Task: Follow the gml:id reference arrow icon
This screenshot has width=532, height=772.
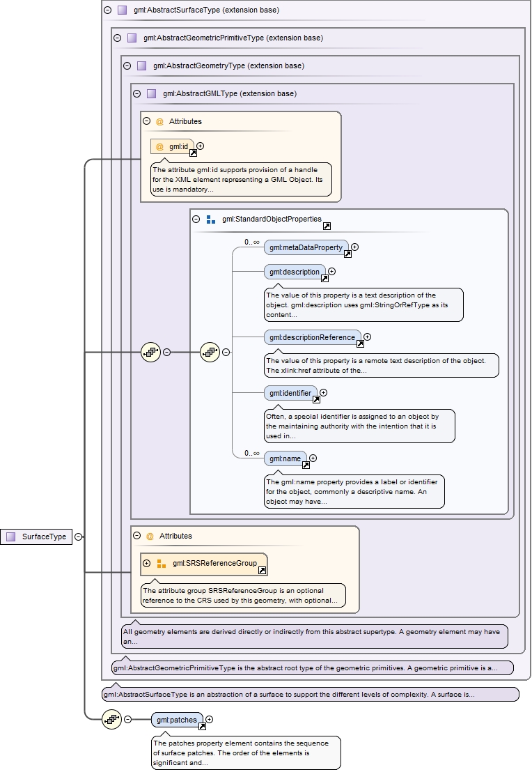Action: point(193,153)
